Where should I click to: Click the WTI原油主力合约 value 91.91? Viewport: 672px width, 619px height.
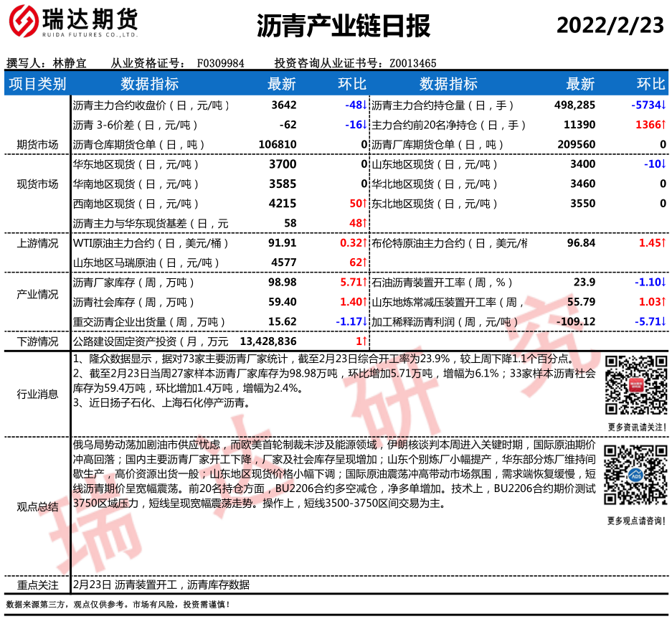(x=282, y=243)
